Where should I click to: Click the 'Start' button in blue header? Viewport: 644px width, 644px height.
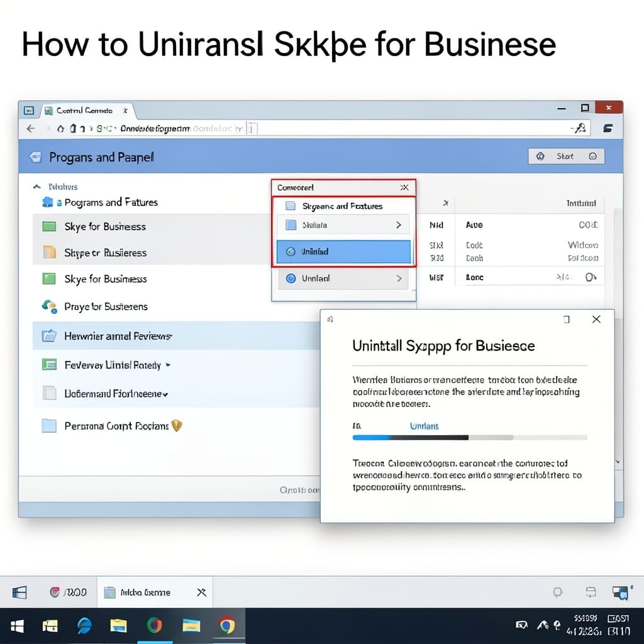[566, 156]
